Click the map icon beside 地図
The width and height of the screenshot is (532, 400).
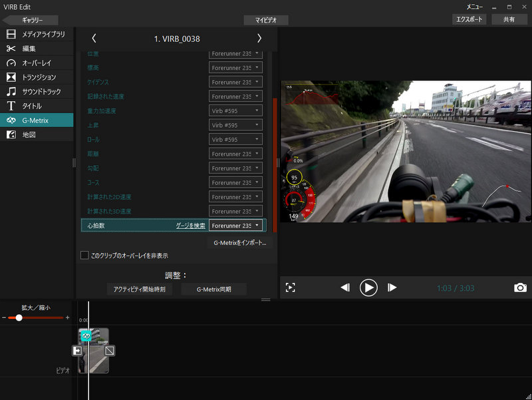pos(11,134)
